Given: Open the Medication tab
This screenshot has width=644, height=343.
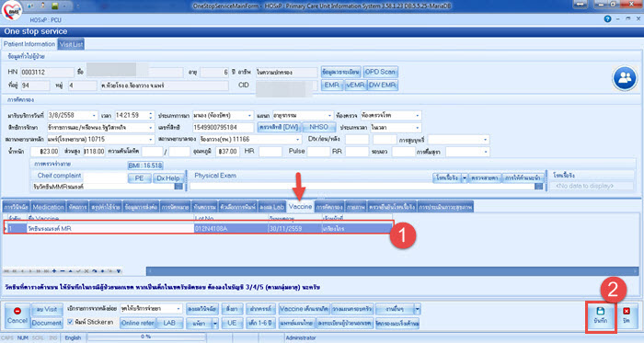Looking at the screenshot, I should tap(49, 207).
